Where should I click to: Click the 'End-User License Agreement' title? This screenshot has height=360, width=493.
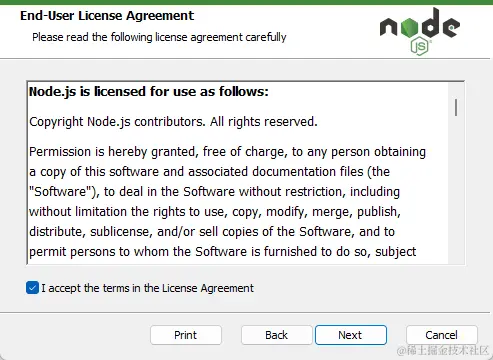[x=107, y=16]
